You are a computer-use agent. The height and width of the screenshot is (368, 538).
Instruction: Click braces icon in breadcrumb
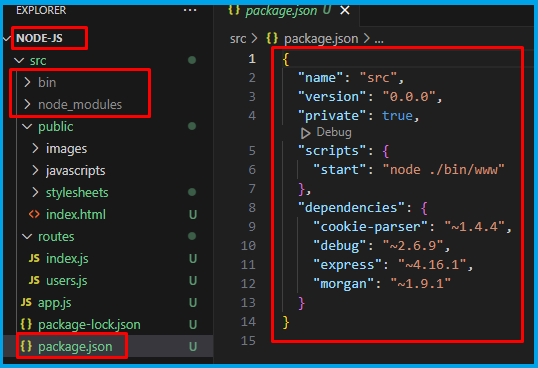tap(272, 38)
